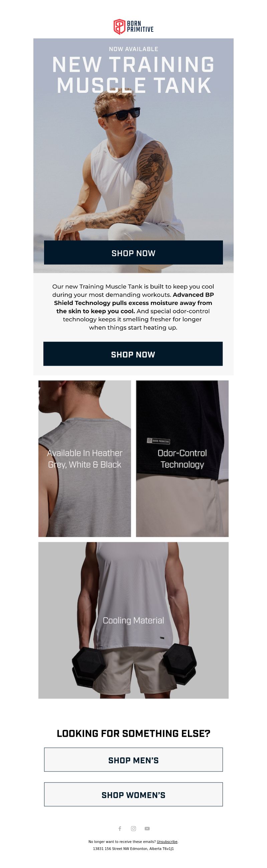This screenshot has height=868, width=267.
Task: Click the Unsubscribe link
Action: click(x=167, y=841)
